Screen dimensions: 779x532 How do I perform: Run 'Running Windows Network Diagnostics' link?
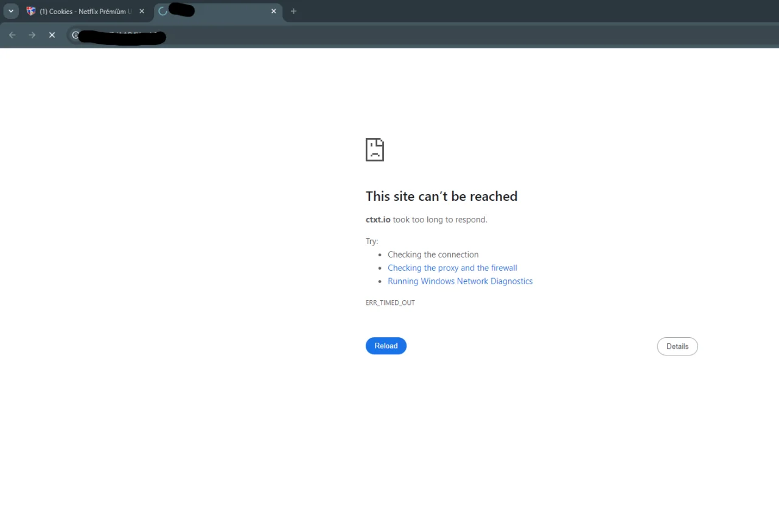(x=460, y=281)
